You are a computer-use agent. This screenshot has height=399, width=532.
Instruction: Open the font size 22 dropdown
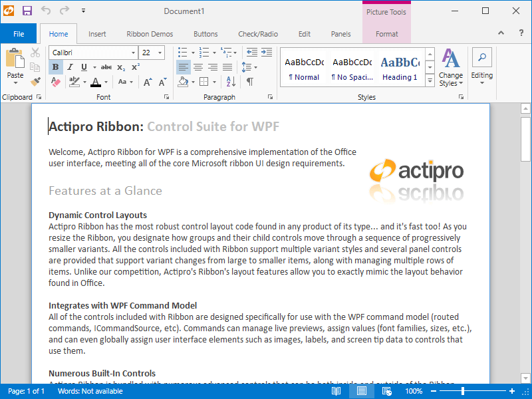pos(160,53)
